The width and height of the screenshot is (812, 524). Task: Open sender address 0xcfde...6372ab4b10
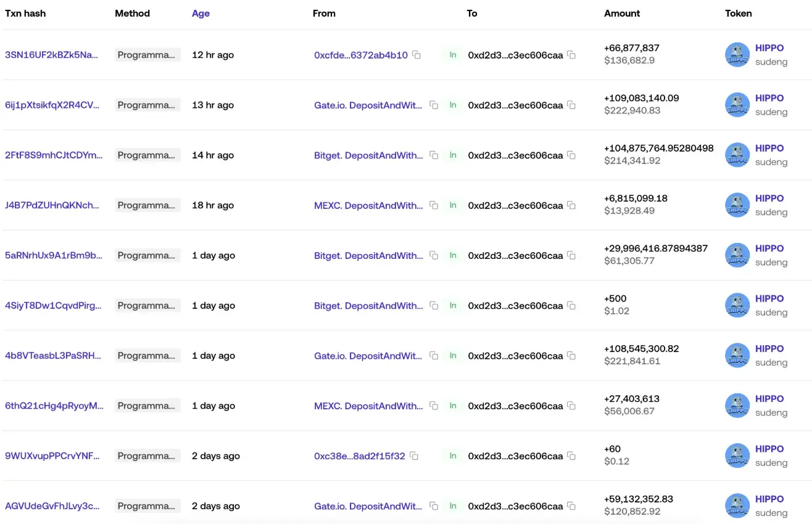tap(361, 55)
